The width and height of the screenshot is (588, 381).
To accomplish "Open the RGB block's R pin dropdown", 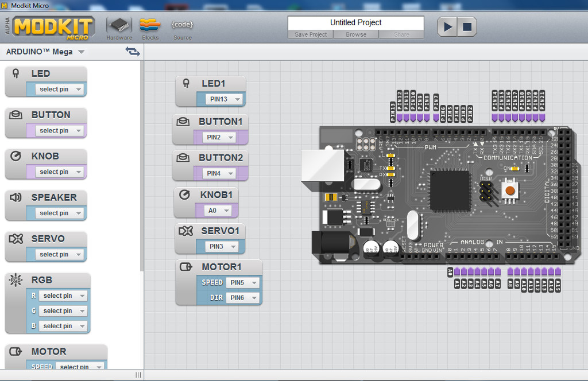I will (63, 296).
